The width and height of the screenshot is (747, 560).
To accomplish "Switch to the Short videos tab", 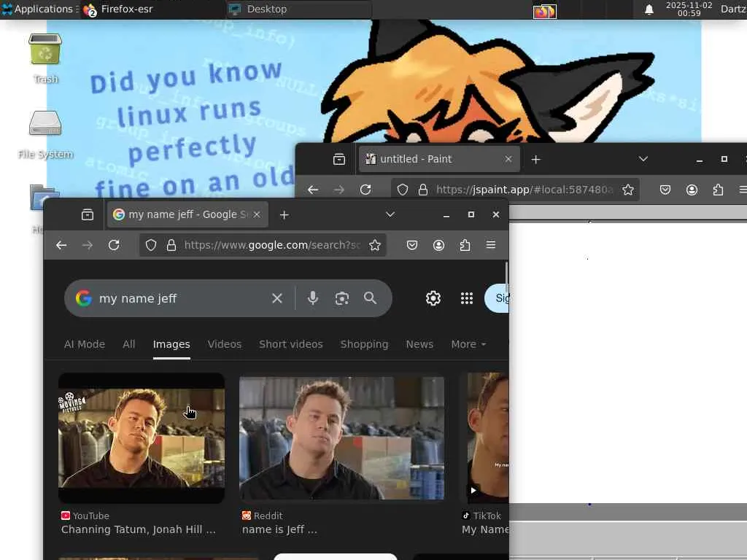I will coord(291,344).
